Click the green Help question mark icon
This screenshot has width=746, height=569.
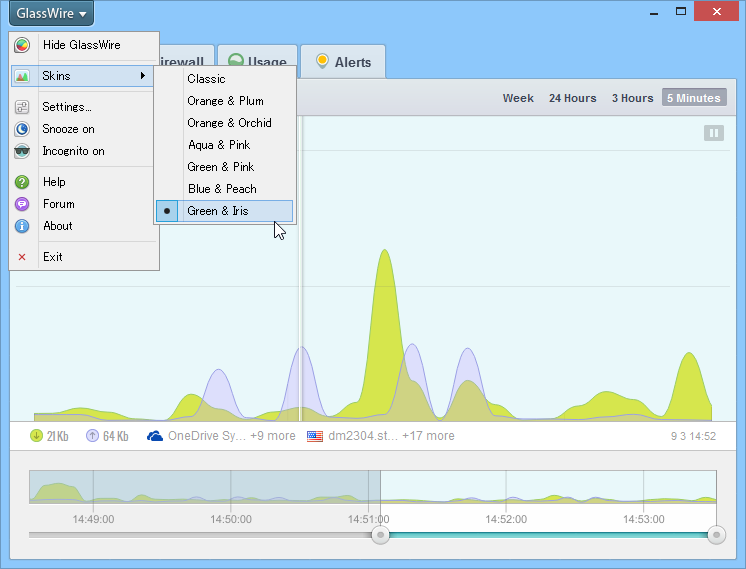point(22,182)
